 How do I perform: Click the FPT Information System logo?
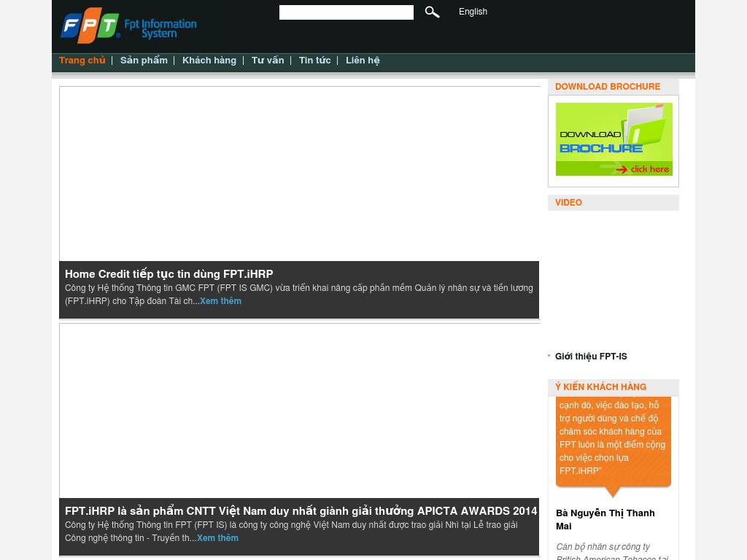[x=128, y=26]
